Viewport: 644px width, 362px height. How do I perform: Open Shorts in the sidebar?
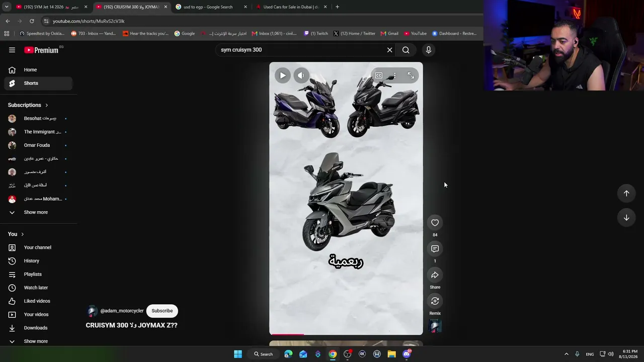(x=38, y=83)
